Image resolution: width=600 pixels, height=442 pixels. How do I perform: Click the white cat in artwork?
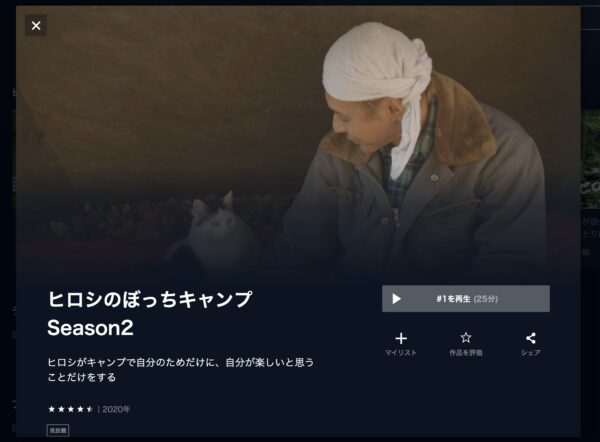[212, 230]
